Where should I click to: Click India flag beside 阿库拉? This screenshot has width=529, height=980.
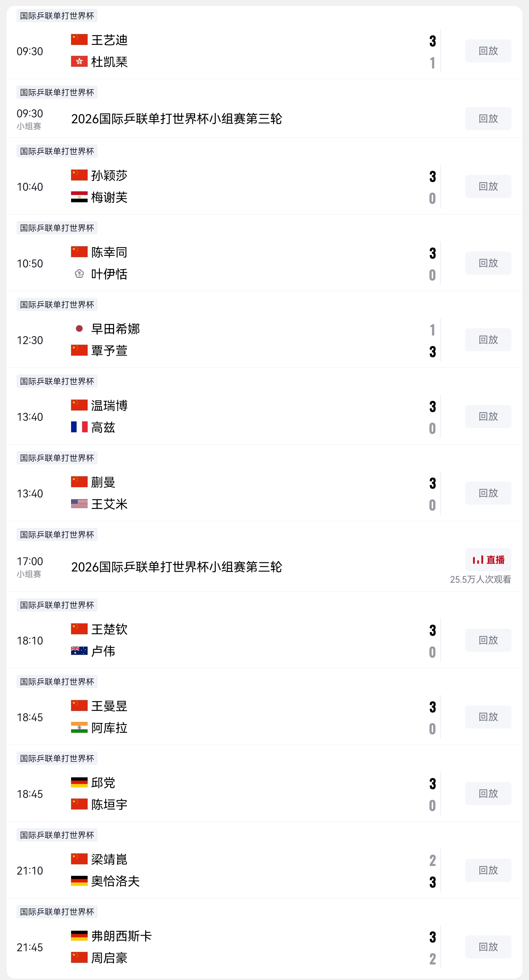click(79, 727)
